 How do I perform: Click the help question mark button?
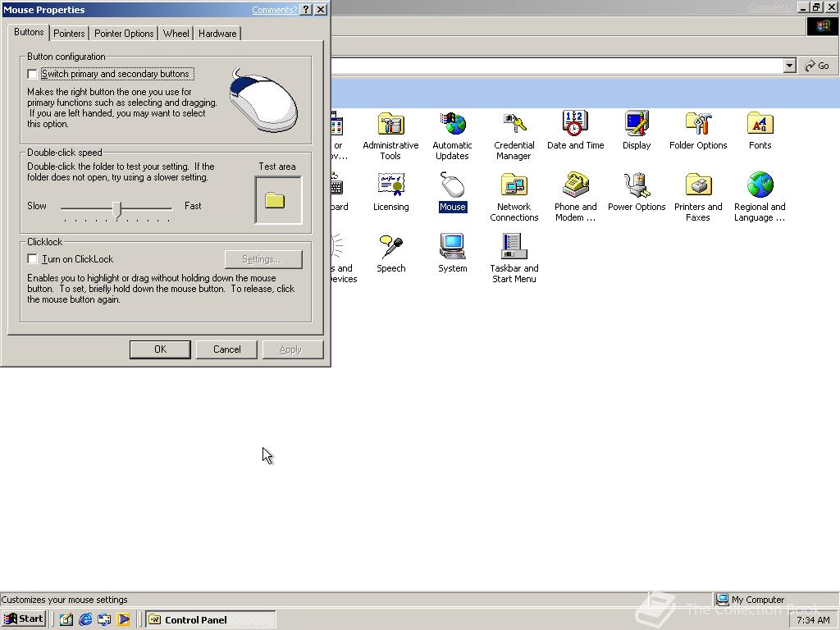pyautogui.click(x=306, y=10)
